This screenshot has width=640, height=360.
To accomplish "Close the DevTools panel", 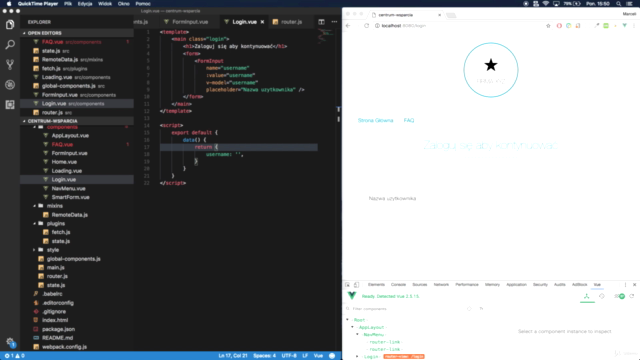I will 634,284.
